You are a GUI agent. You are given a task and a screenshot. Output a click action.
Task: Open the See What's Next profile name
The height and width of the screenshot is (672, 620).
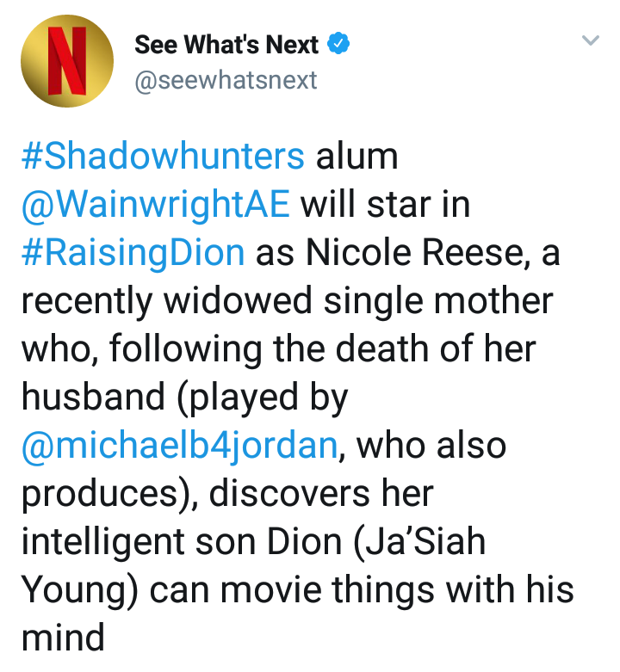click(226, 44)
